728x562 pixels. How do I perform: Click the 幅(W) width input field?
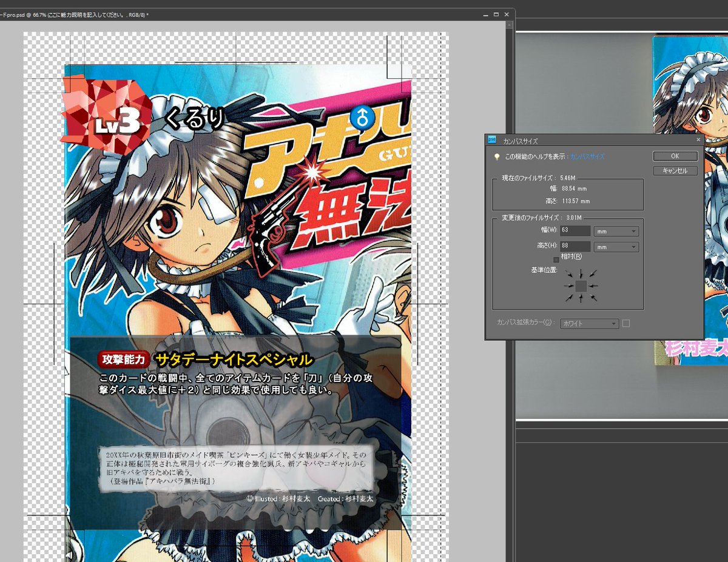pyautogui.click(x=576, y=231)
